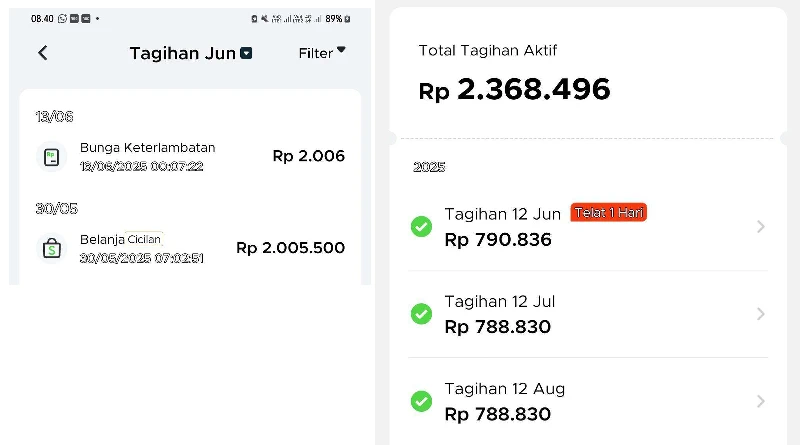Expand Tagihan 12 Jun with right chevron
This screenshot has height=445, width=800.
761,227
